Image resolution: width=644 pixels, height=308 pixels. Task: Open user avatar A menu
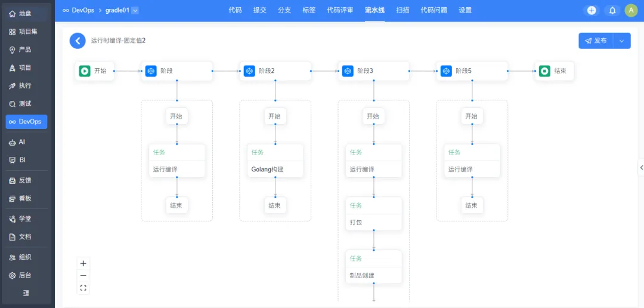(x=631, y=11)
